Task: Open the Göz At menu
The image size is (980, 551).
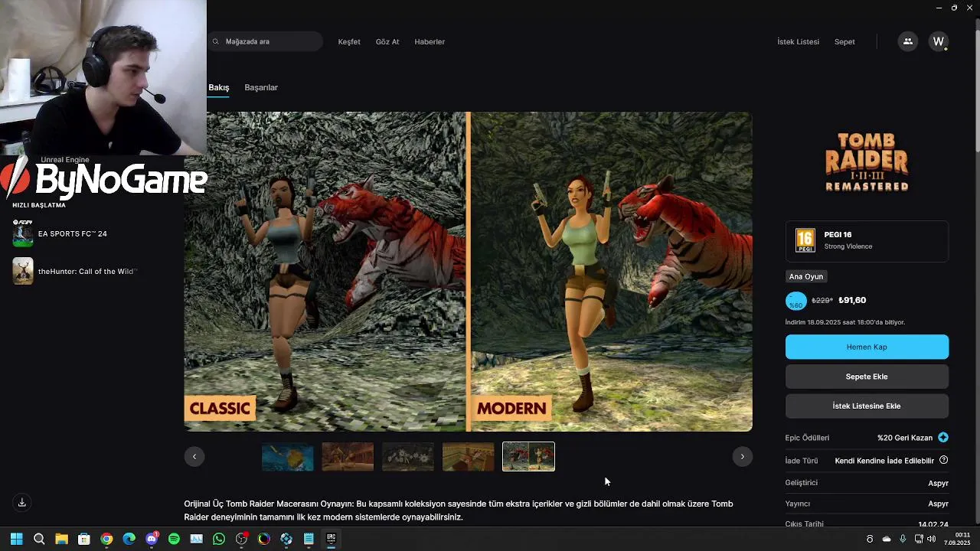Action: click(387, 41)
